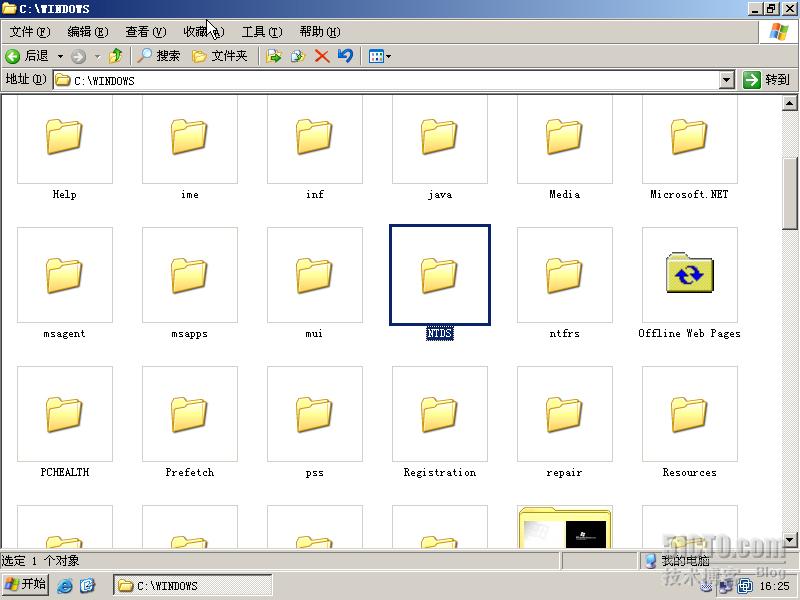Expand the address bar dropdown
Screen dimensions: 800x600
[x=727, y=80]
